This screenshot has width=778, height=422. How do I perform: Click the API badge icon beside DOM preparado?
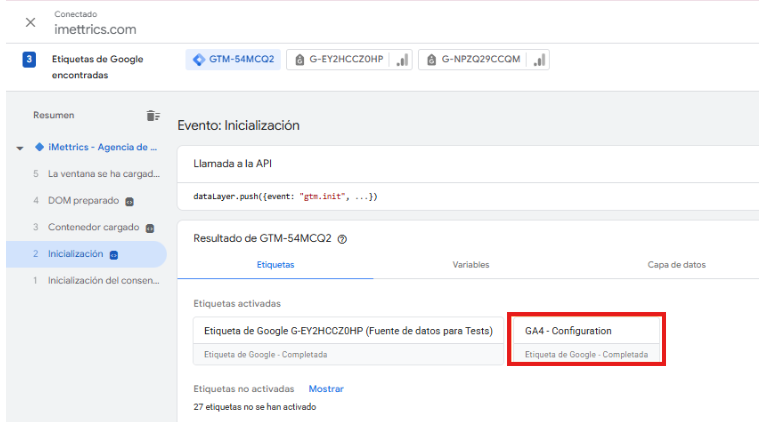click(130, 200)
